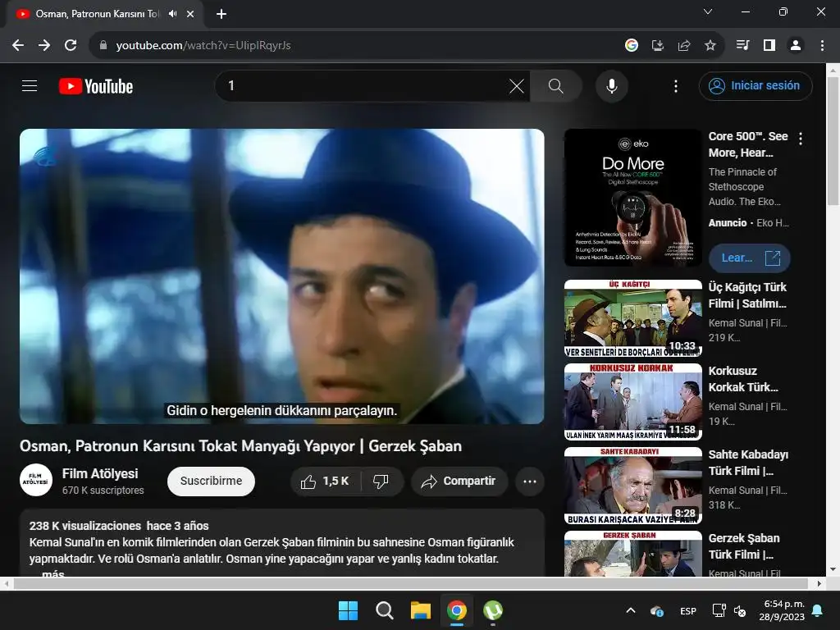This screenshot has width=840, height=630.
Task: Open ad options menu for Core 500
Action: (x=801, y=139)
